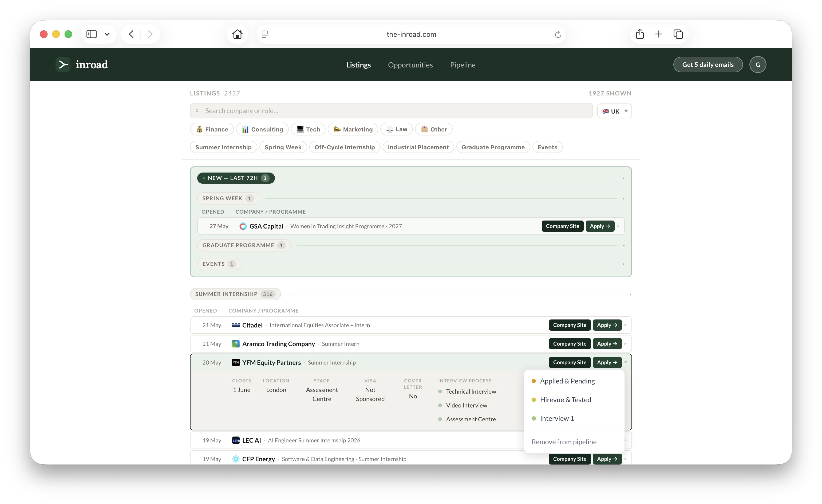This screenshot has height=504, width=822.
Task: Click the Safari home icon
Action: point(237,34)
